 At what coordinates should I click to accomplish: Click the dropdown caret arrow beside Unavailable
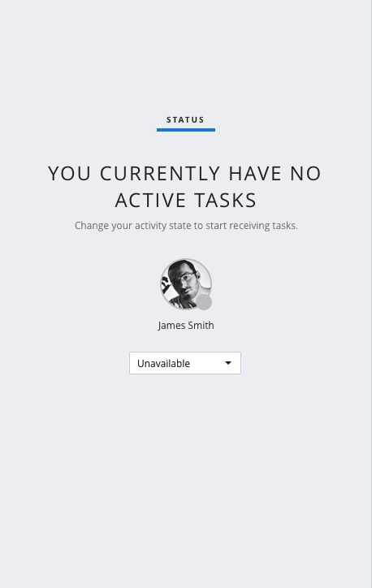pos(228,363)
